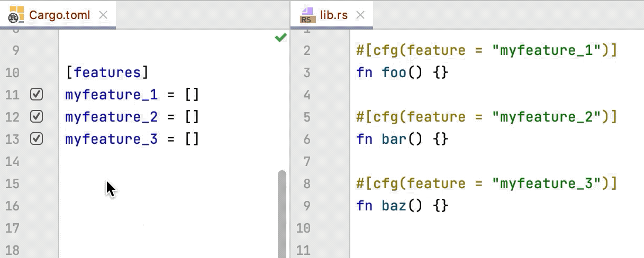This screenshot has height=258, width=644.
Task: Click the green inspection checkmark icon
Action: tap(280, 38)
